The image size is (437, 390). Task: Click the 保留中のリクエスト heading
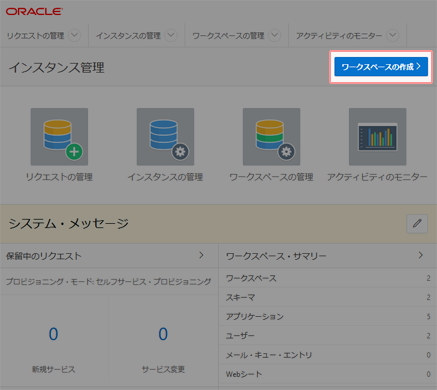[x=44, y=256]
